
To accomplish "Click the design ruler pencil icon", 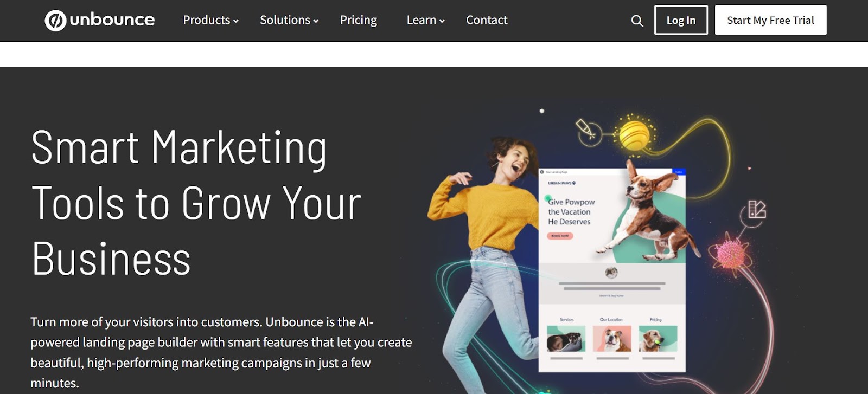I will tap(757, 209).
